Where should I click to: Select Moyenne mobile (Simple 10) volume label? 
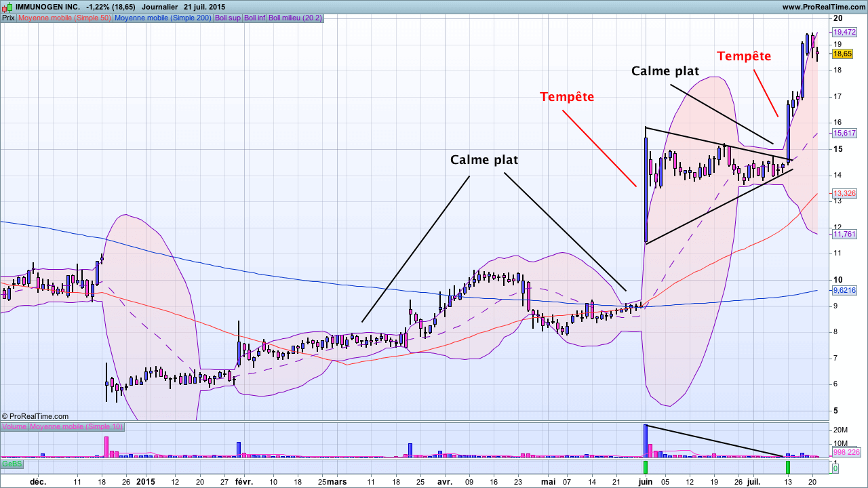[76, 426]
